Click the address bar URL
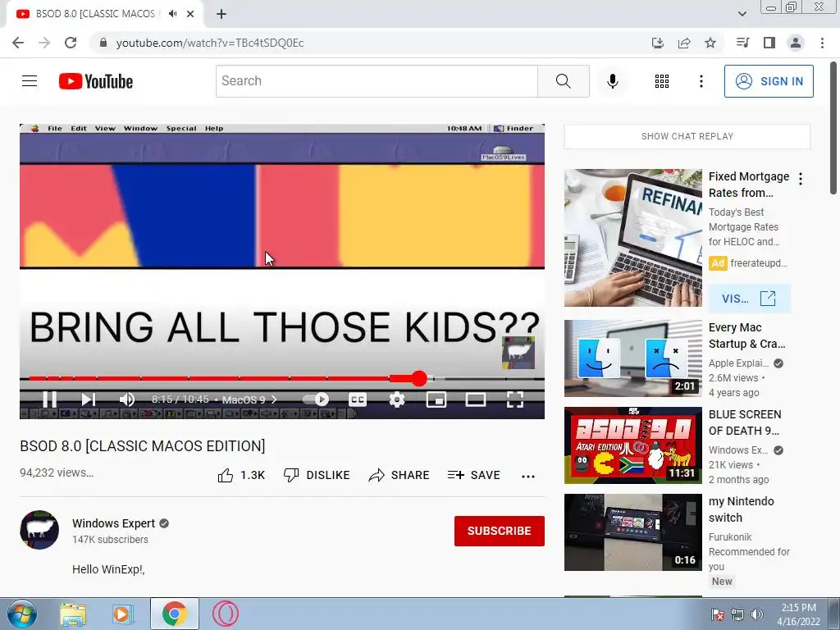The width and height of the screenshot is (840, 630). [210, 43]
